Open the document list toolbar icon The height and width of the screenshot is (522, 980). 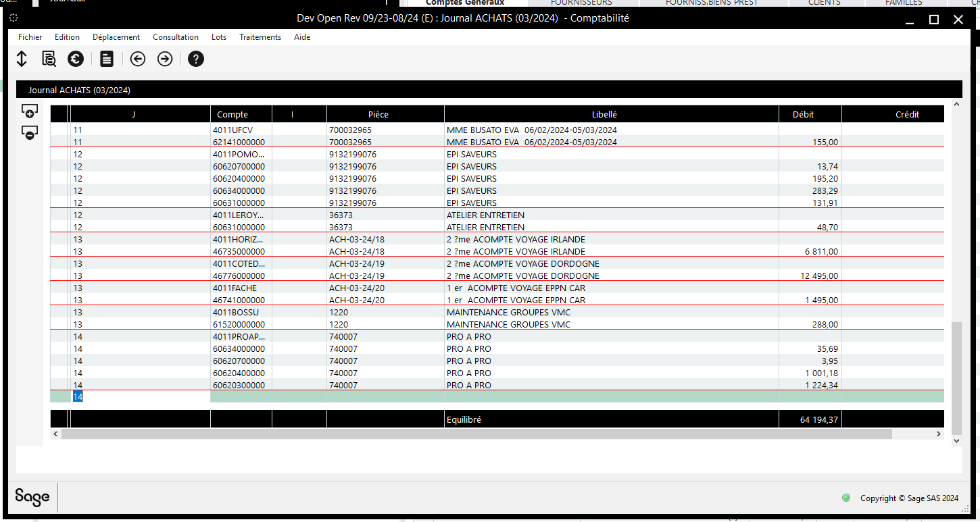(x=107, y=59)
